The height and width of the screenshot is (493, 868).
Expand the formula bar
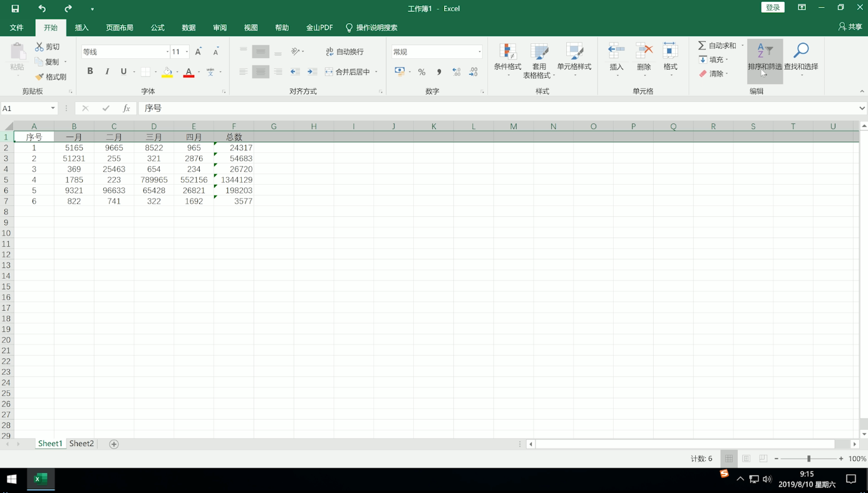click(x=862, y=108)
